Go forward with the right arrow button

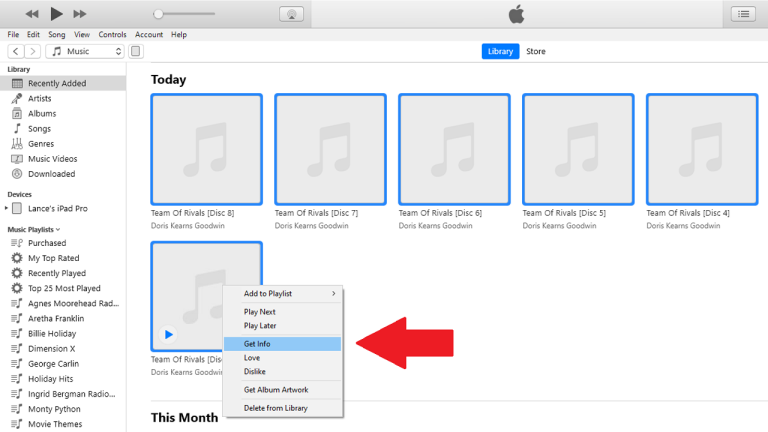(x=32, y=51)
